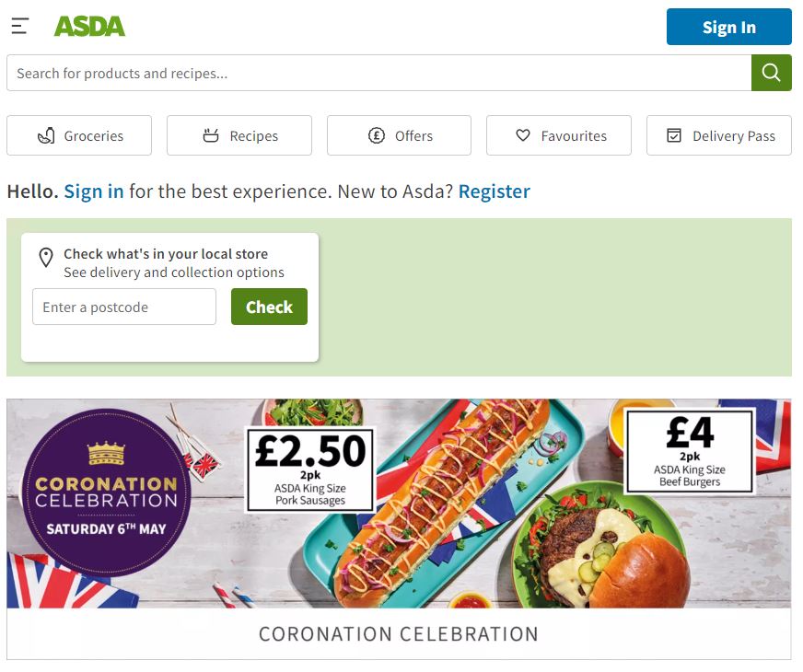Follow the Register link
This screenshot has width=803, height=672.
point(495,191)
